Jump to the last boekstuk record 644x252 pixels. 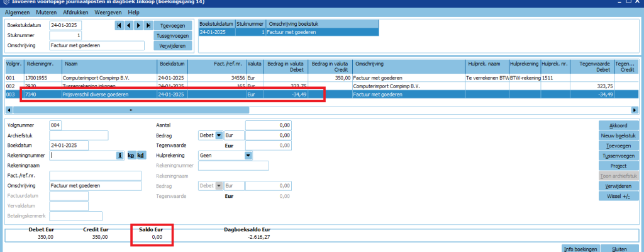point(148,25)
